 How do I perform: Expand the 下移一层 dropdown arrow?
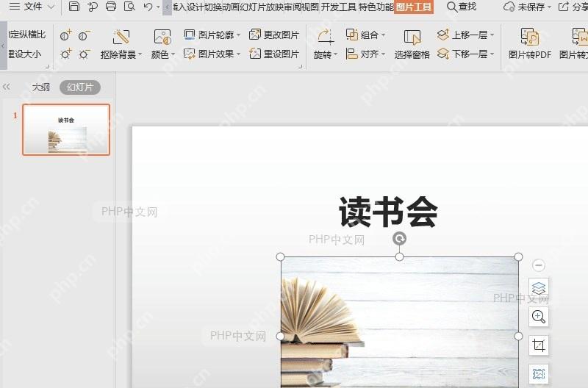[x=492, y=54]
